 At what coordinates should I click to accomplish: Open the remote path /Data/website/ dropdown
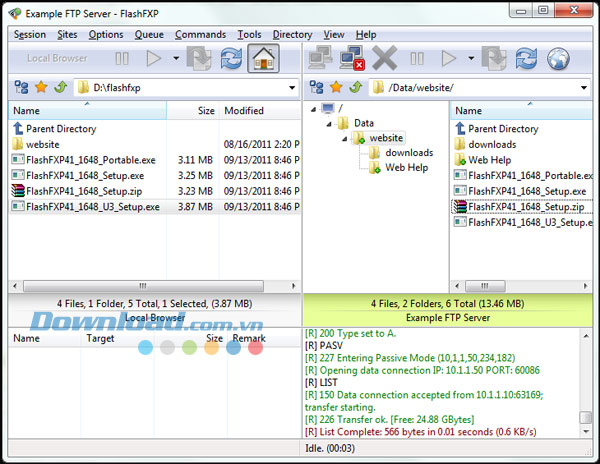click(585, 87)
